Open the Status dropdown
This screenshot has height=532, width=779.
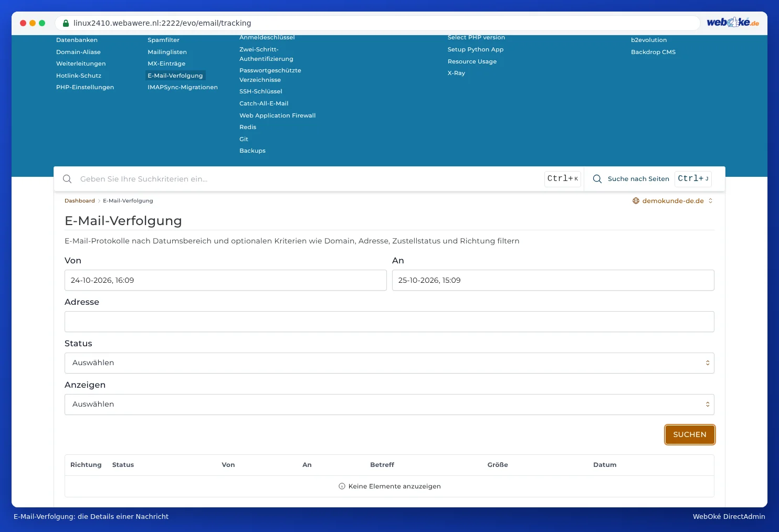pyautogui.click(x=389, y=363)
